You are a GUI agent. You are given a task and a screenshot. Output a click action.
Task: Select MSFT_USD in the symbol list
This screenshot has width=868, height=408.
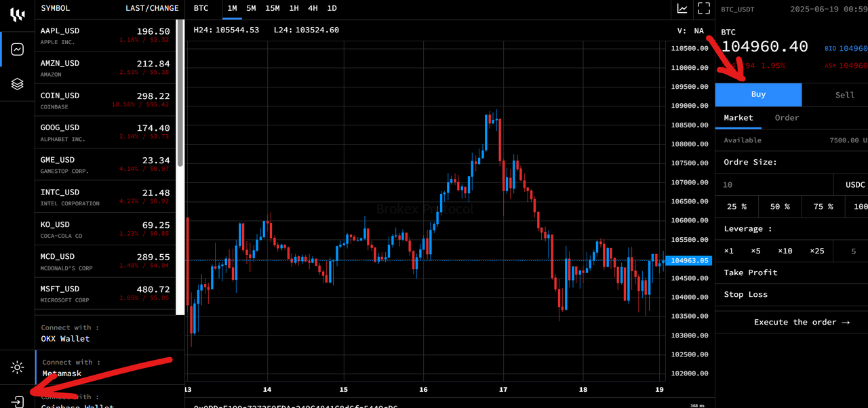(105, 293)
